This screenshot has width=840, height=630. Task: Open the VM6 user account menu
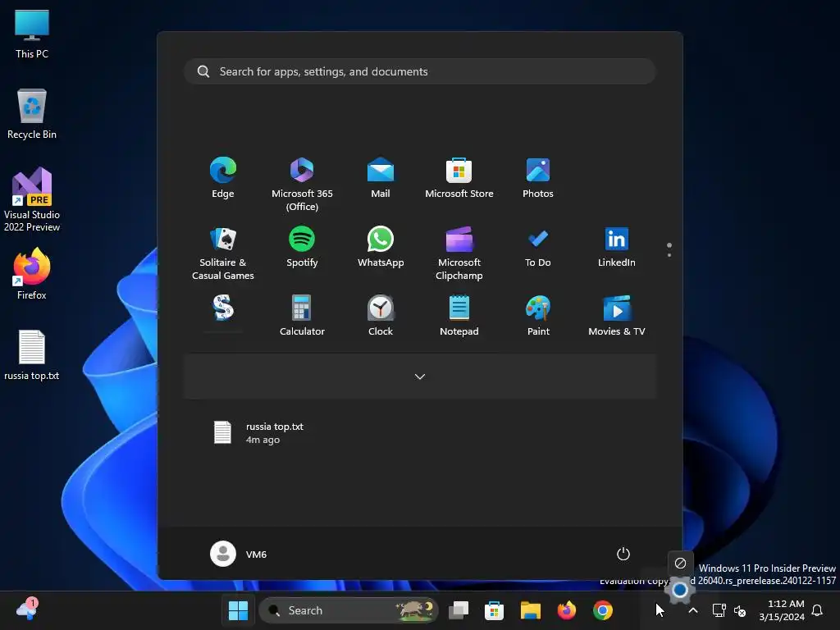(x=239, y=554)
